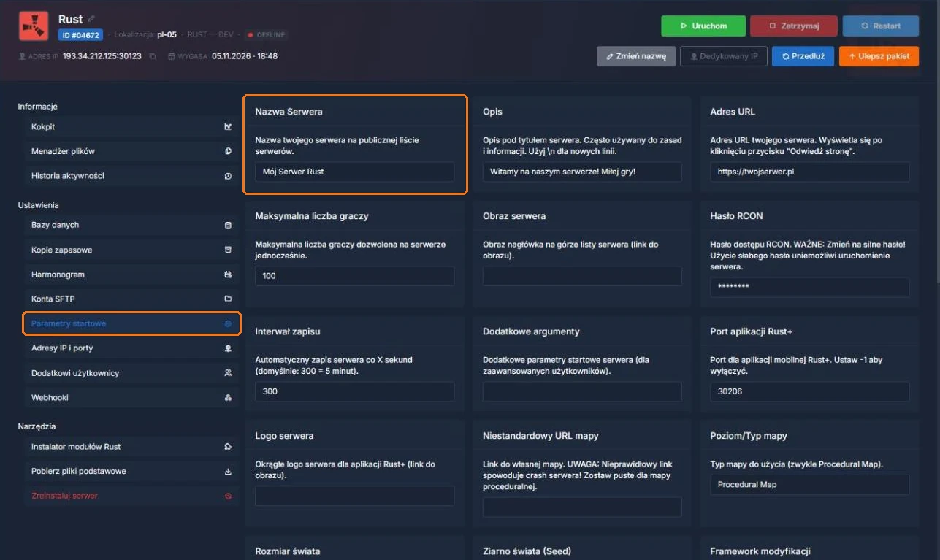Open the Kokpit dashboard page

coord(131,126)
